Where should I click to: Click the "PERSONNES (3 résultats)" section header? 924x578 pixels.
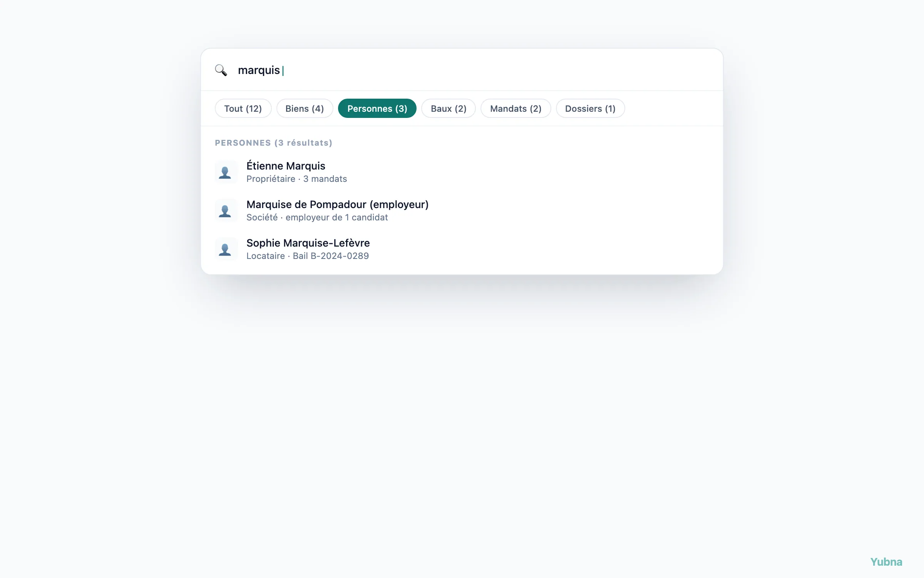click(273, 143)
